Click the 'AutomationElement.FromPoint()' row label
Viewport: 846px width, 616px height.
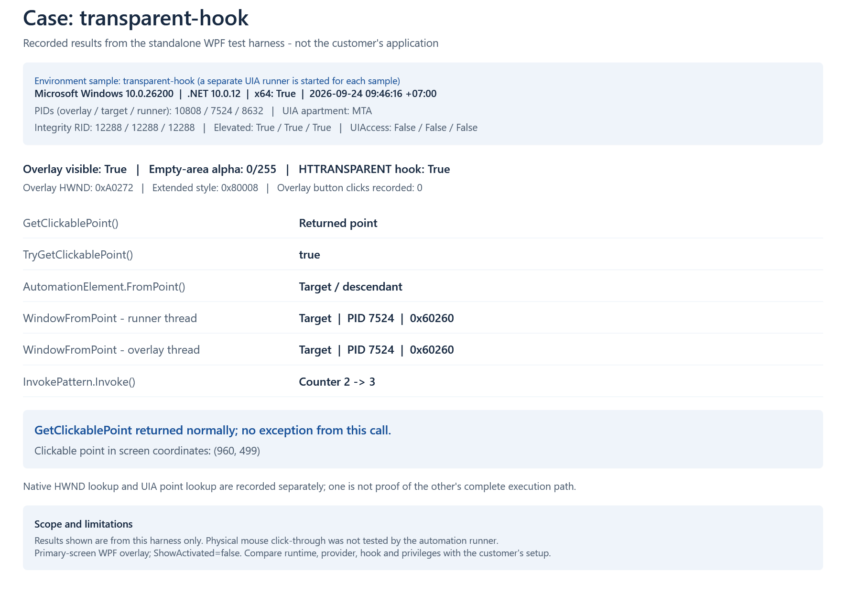104,287
